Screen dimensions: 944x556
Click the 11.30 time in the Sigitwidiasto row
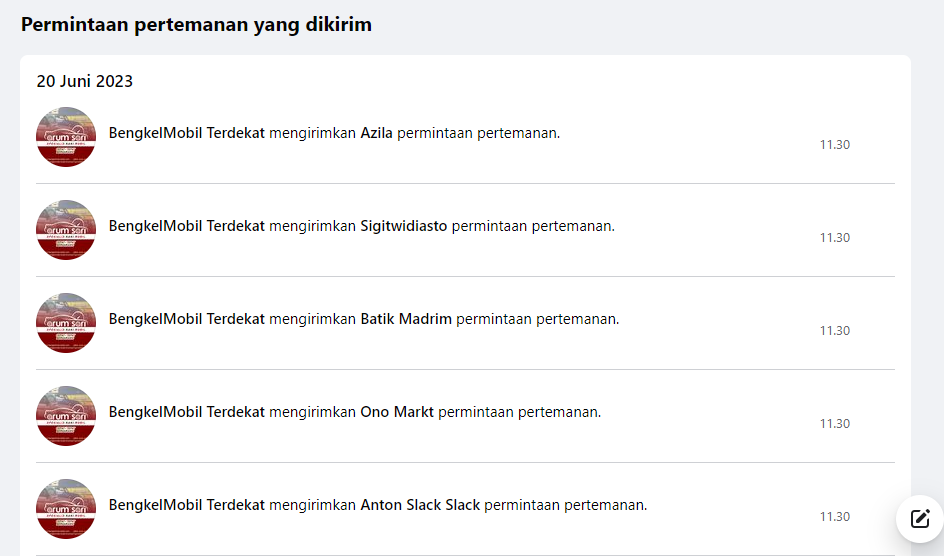click(835, 238)
